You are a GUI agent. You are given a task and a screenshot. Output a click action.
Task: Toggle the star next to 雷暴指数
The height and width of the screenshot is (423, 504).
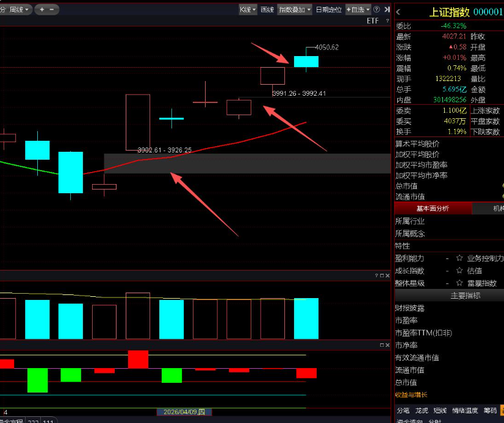click(459, 283)
